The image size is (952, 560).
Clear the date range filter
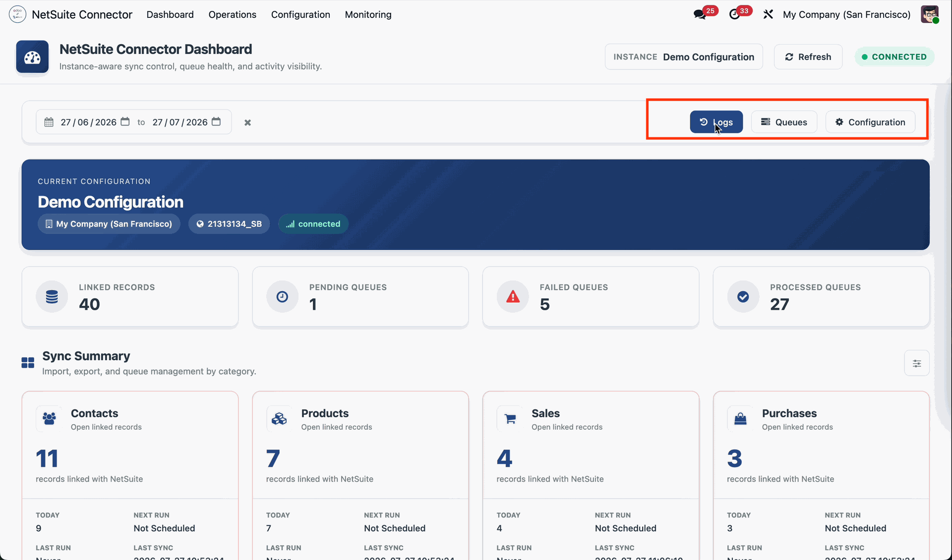tap(247, 122)
